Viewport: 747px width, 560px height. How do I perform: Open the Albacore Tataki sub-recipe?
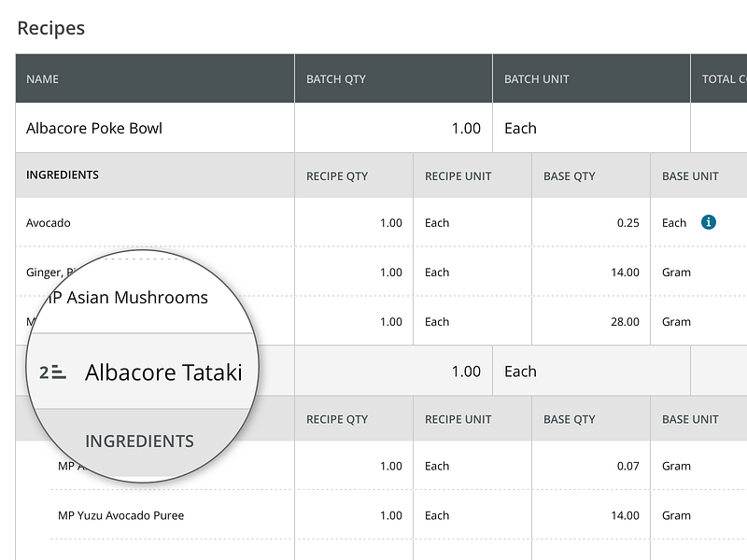(163, 371)
